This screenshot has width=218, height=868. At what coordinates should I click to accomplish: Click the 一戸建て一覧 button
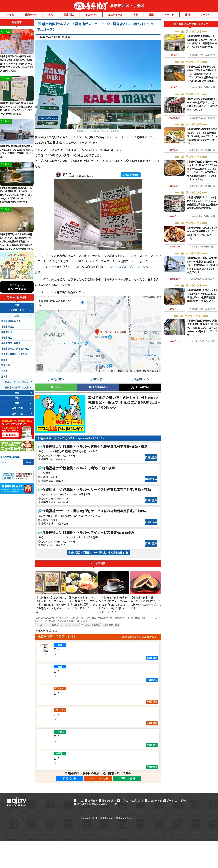coord(126,778)
